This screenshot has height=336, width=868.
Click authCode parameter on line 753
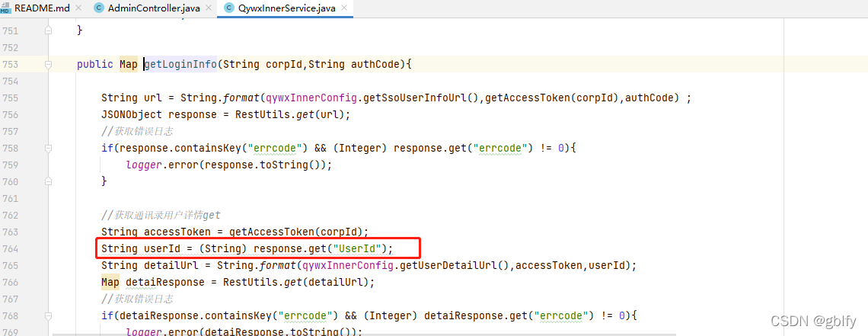pyautogui.click(x=375, y=64)
